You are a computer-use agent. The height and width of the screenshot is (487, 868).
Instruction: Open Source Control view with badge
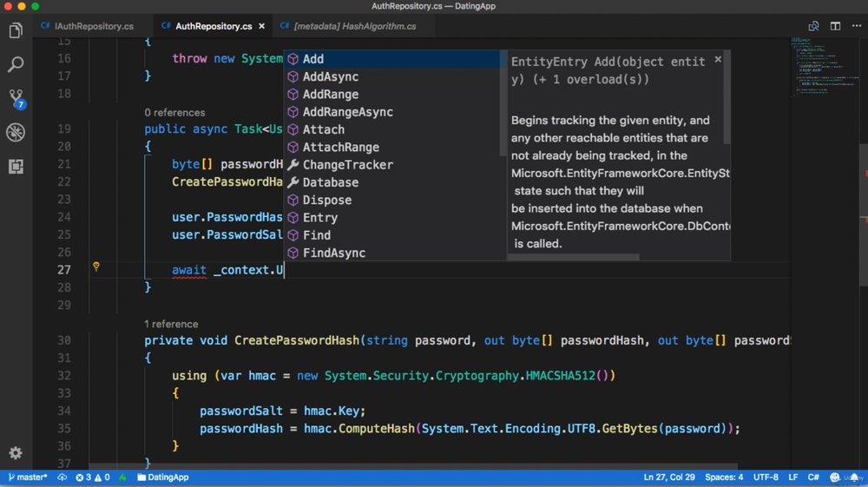[x=16, y=98]
